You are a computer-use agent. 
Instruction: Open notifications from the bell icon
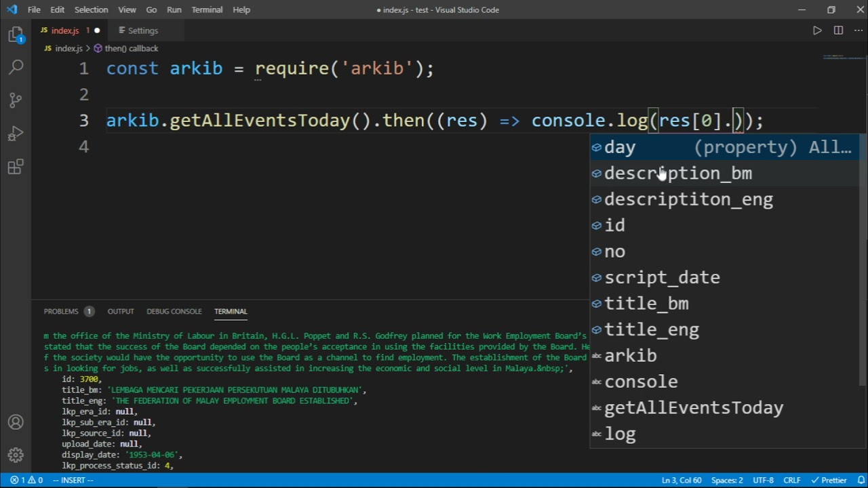point(861,481)
